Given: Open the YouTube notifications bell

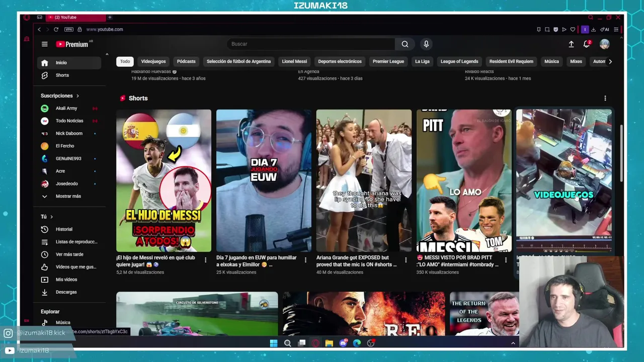Looking at the screenshot, I should click(x=587, y=44).
